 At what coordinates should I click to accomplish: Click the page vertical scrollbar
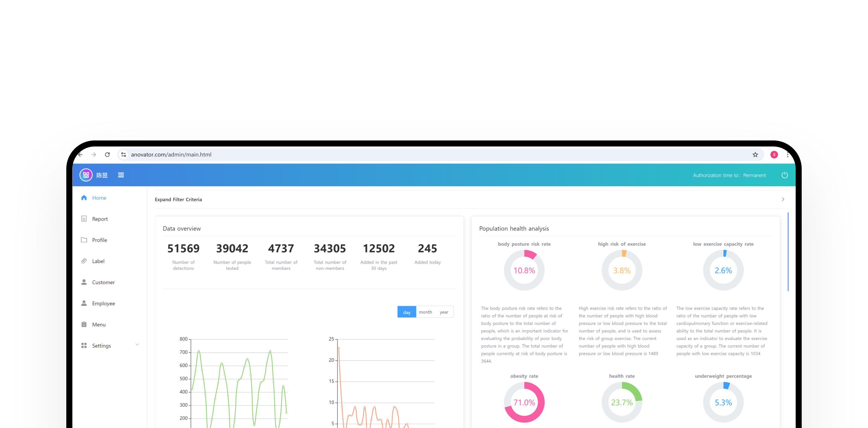pyautogui.click(x=788, y=252)
